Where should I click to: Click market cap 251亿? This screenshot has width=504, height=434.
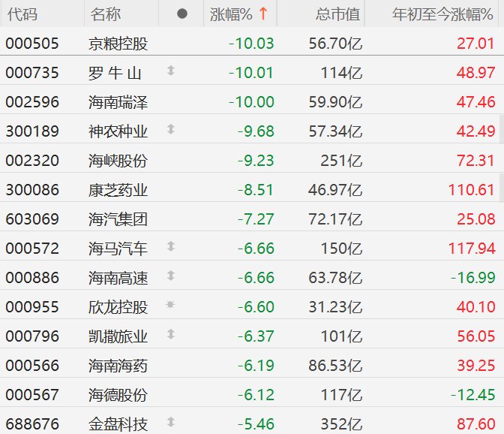coord(341,161)
